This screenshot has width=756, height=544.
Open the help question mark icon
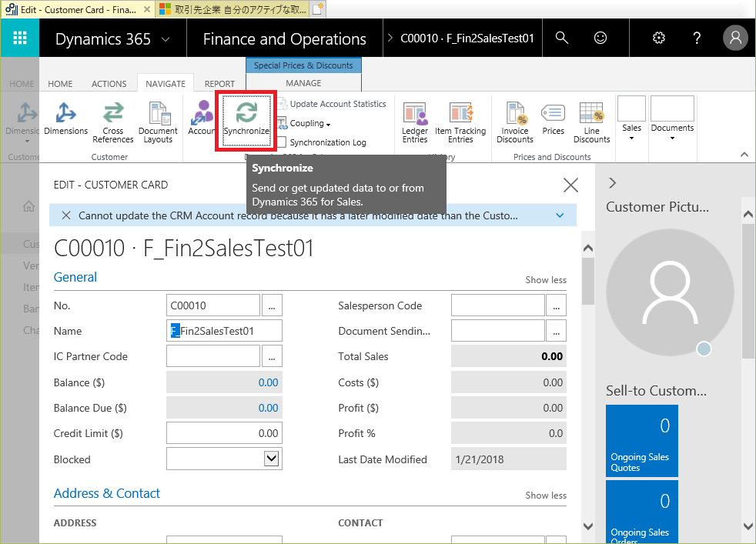coord(697,38)
